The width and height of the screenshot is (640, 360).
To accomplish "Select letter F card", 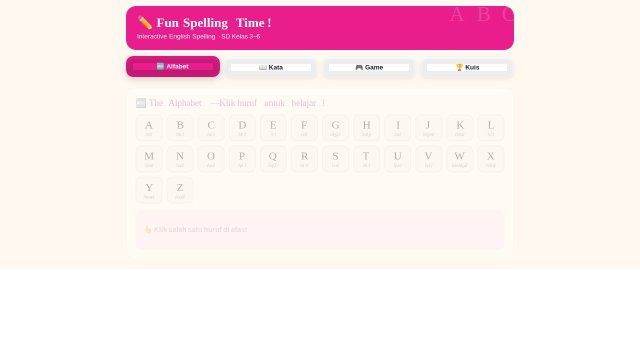I will (x=304, y=128).
